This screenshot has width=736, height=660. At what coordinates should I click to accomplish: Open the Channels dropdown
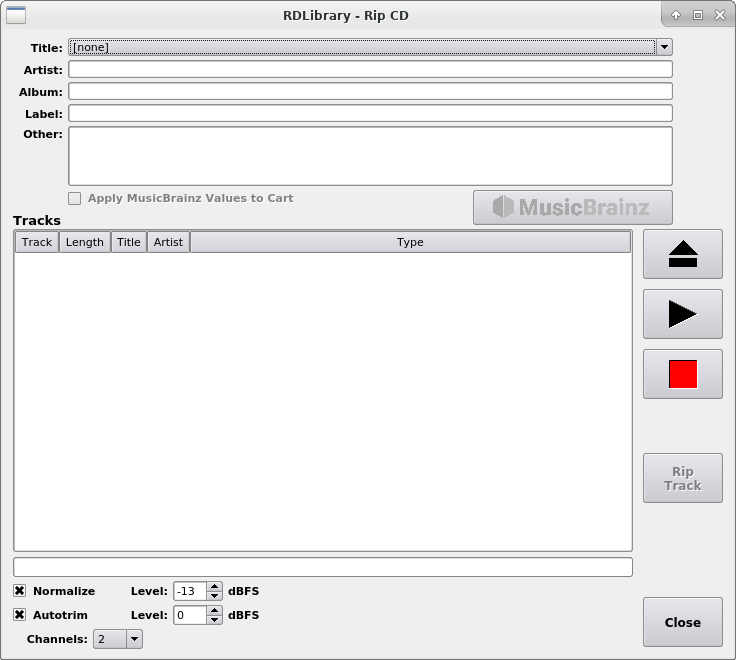pyautogui.click(x=134, y=639)
